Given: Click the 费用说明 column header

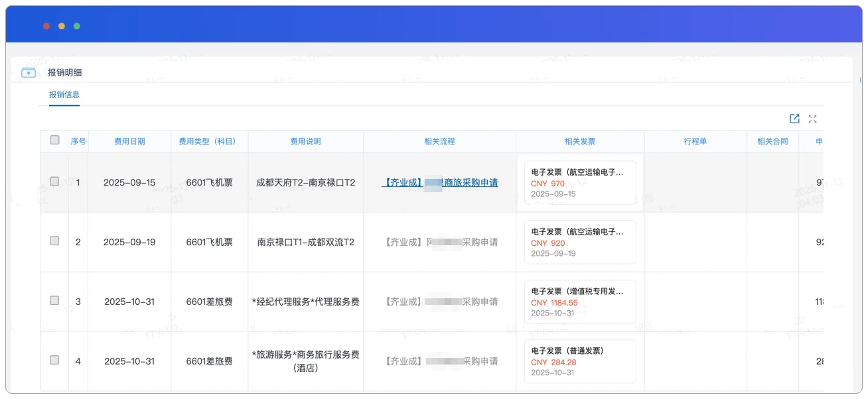Looking at the screenshot, I should (x=306, y=141).
